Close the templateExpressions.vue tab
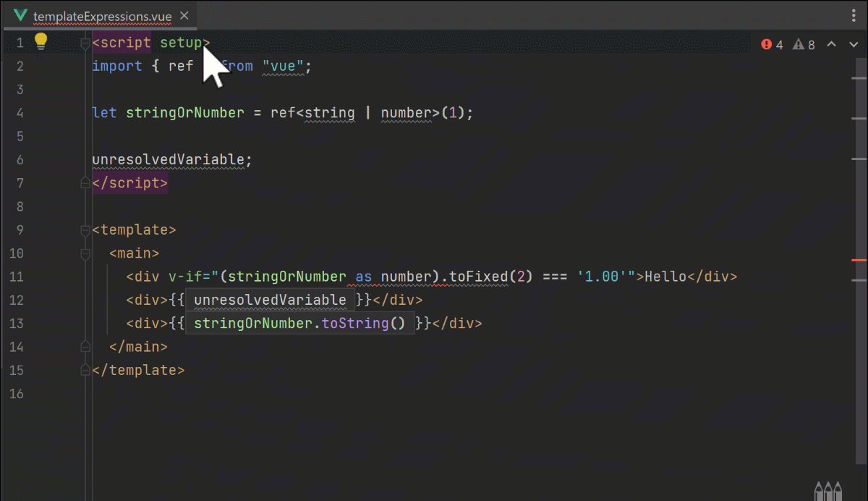The height and width of the screenshot is (501, 868). point(183,14)
